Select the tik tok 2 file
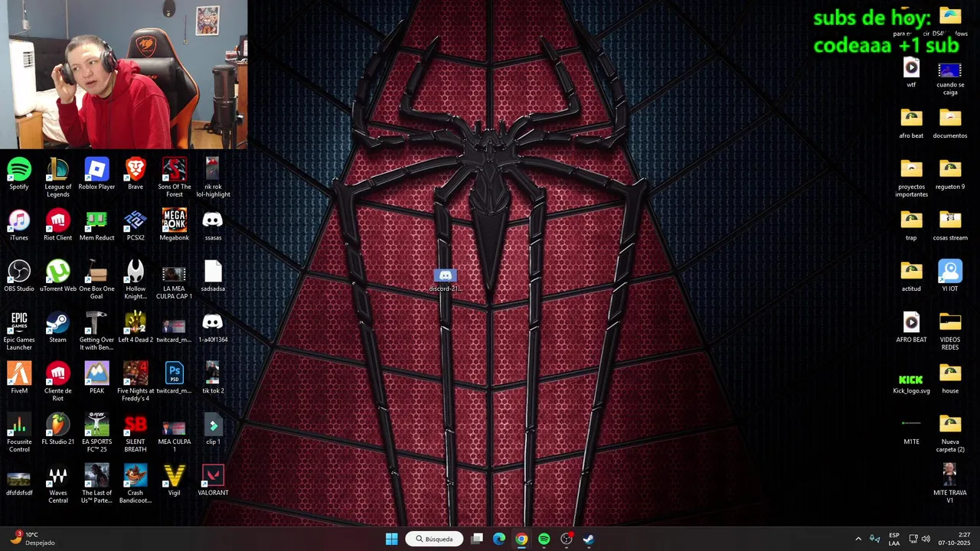 point(213,377)
